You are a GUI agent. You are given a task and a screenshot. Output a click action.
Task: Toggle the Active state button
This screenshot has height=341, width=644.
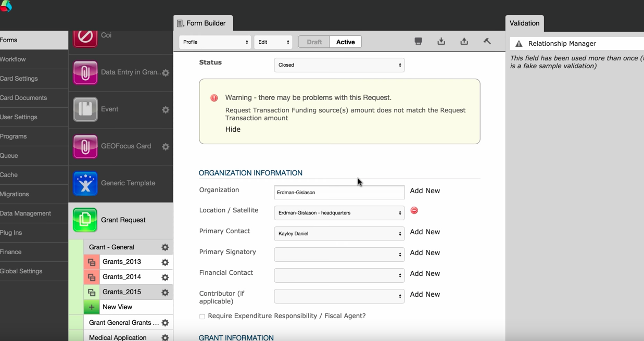pos(345,41)
